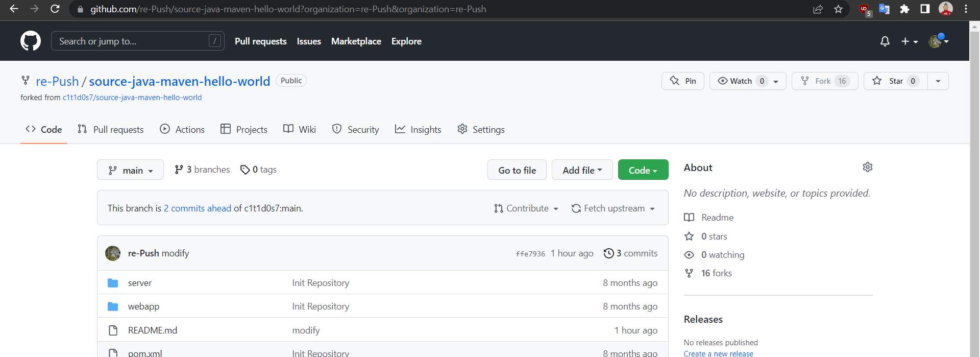Screen dimensions: 980x357
Task: Expand the Fetch upstream dropdown
Action: pyautogui.click(x=613, y=208)
